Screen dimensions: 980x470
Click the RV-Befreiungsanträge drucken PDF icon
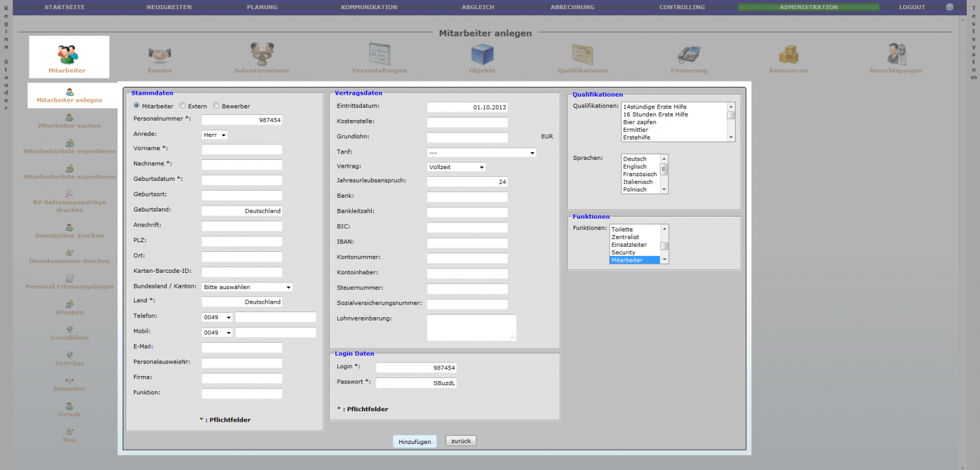(x=69, y=194)
